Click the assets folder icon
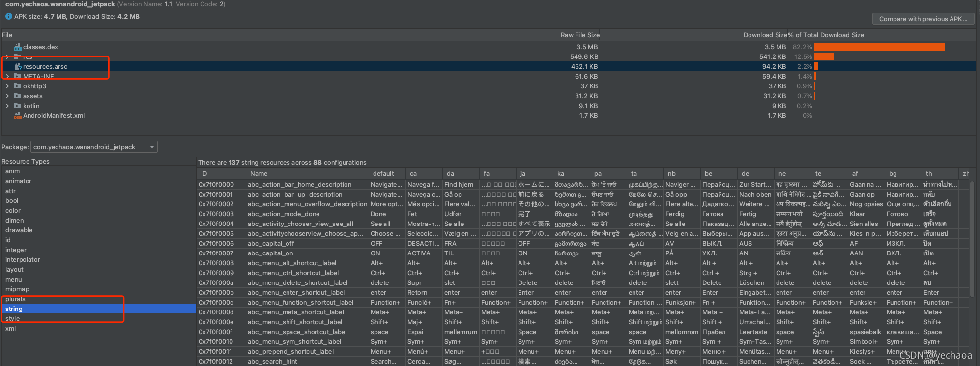Screen dimensions: 980x366 [18, 96]
